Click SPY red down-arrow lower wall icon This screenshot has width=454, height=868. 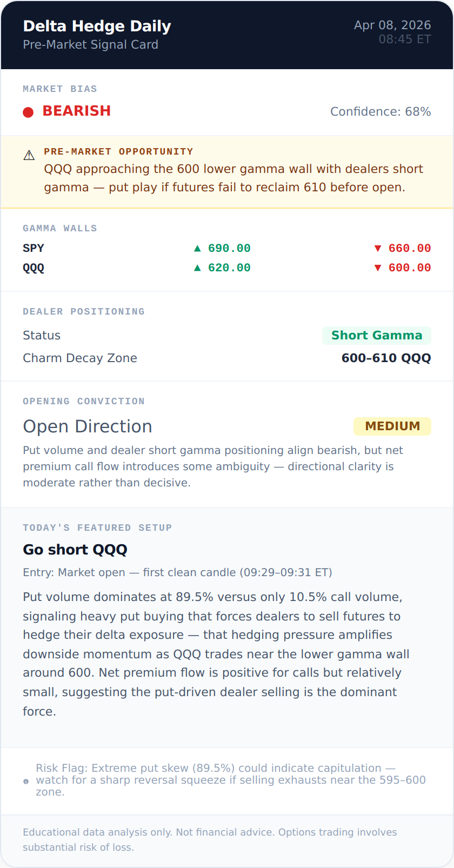pos(378,249)
